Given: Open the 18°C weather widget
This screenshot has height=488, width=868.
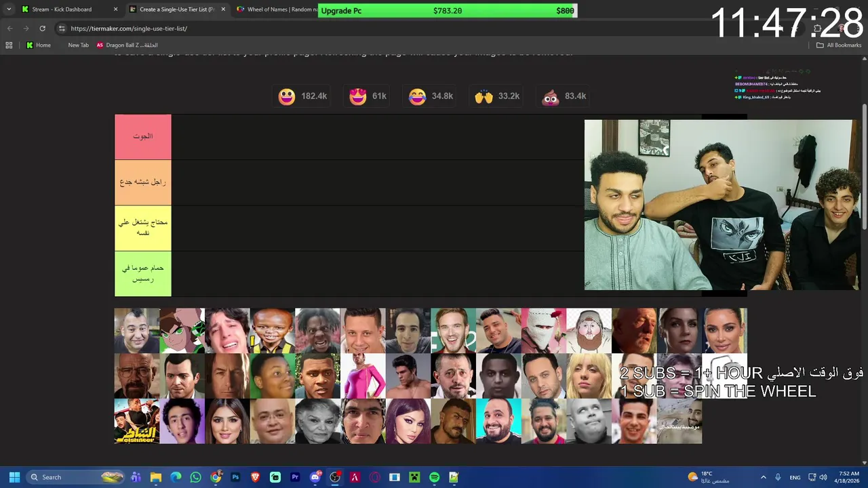Looking at the screenshot, I should coord(707,477).
